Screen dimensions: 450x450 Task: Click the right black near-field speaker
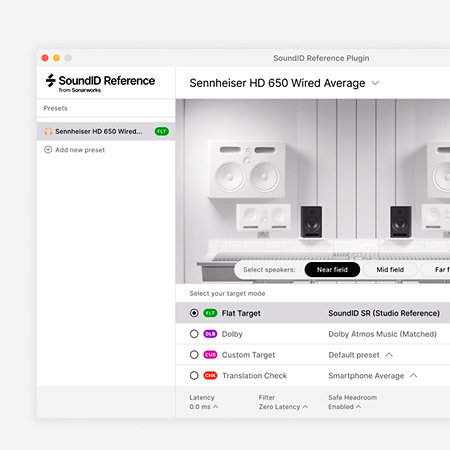tap(401, 222)
